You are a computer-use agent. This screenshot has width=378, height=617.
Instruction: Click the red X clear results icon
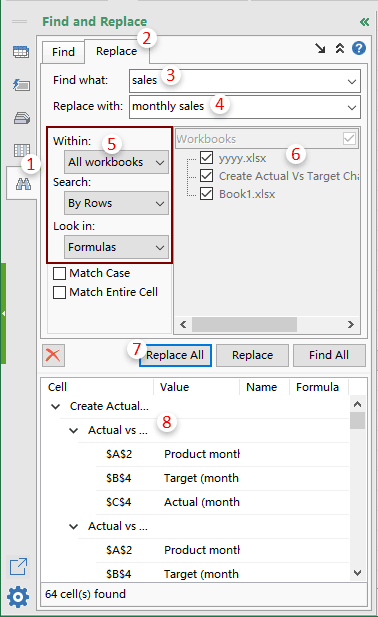pos(53,355)
